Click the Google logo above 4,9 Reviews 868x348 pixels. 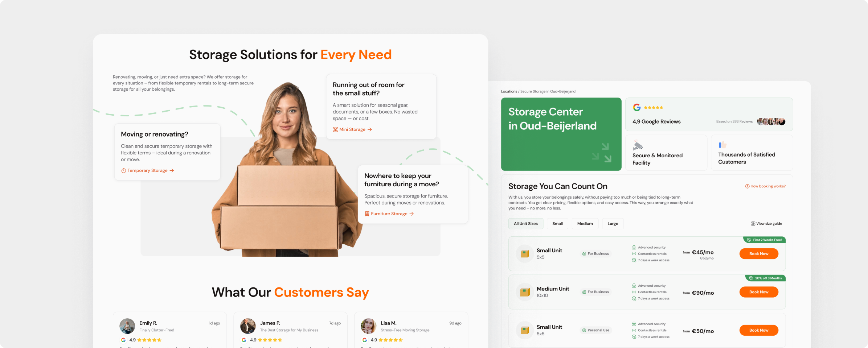click(636, 107)
